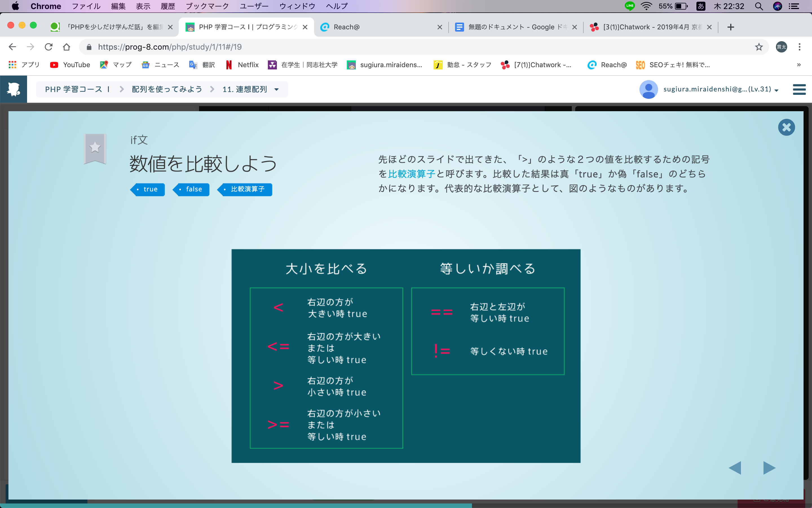Open 履歴 menu
This screenshot has height=508, width=812.
tap(168, 6)
